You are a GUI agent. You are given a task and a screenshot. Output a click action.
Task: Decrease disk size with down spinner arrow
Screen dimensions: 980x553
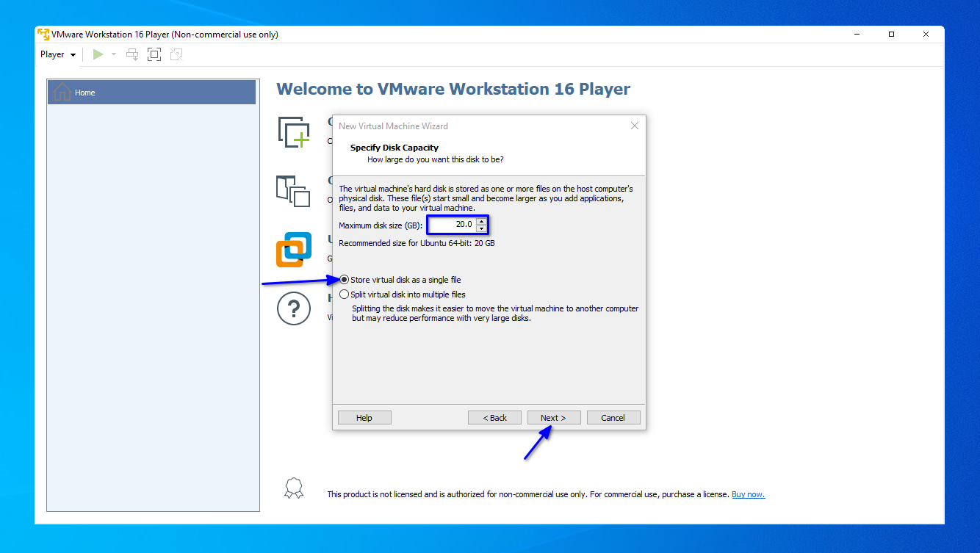click(481, 228)
